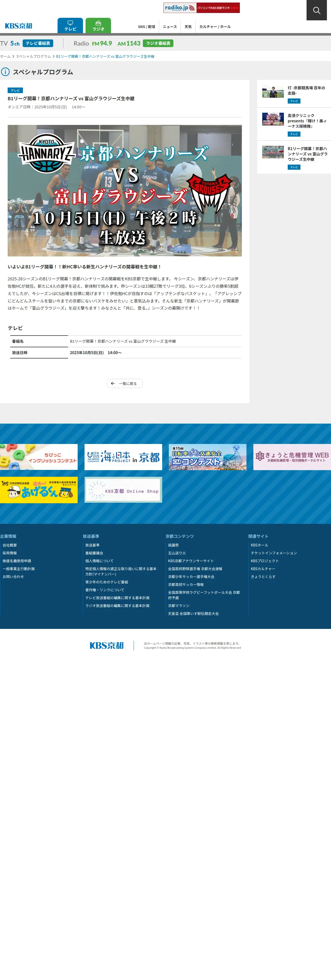331x980 pixels.
Task: Open the 天気 menu item
Action: [x=188, y=27]
